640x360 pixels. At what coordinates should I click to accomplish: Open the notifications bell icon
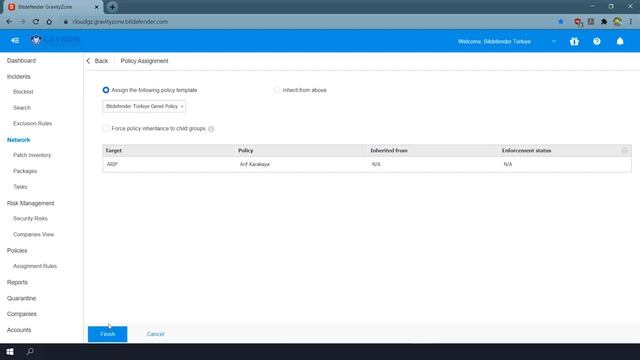(620, 41)
